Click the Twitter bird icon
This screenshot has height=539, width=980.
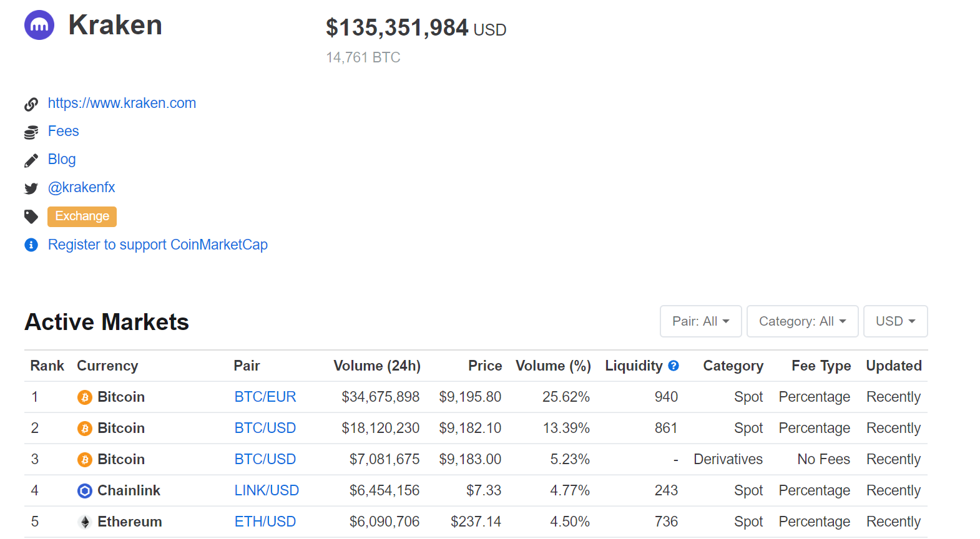click(31, 188)
